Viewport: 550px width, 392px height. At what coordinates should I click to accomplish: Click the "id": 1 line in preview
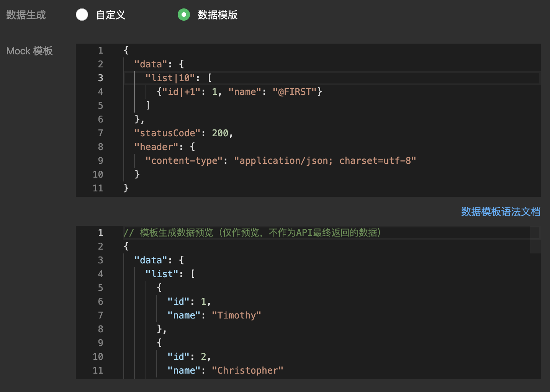click(x=189, y=302)
